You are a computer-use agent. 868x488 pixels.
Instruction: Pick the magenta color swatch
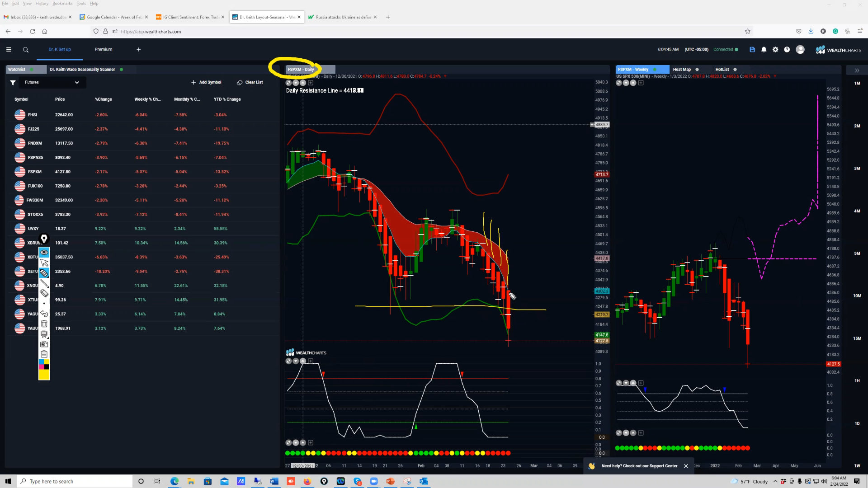pyautogui.click(x=42, y=367)
